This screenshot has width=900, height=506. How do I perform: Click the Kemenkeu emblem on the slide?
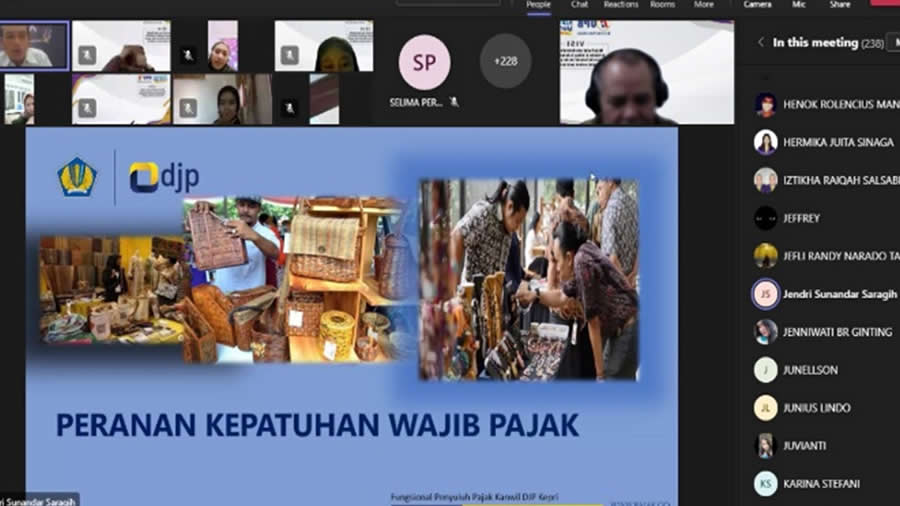point(77,177)
